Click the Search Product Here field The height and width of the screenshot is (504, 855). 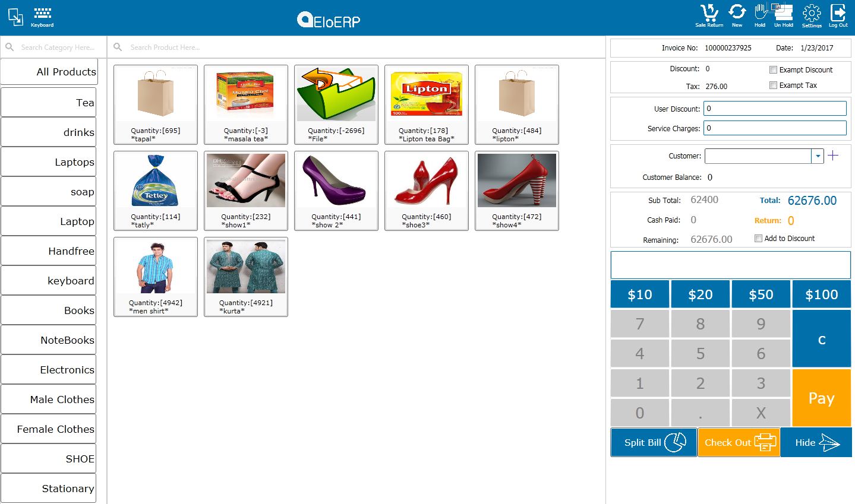click(356, 47)
